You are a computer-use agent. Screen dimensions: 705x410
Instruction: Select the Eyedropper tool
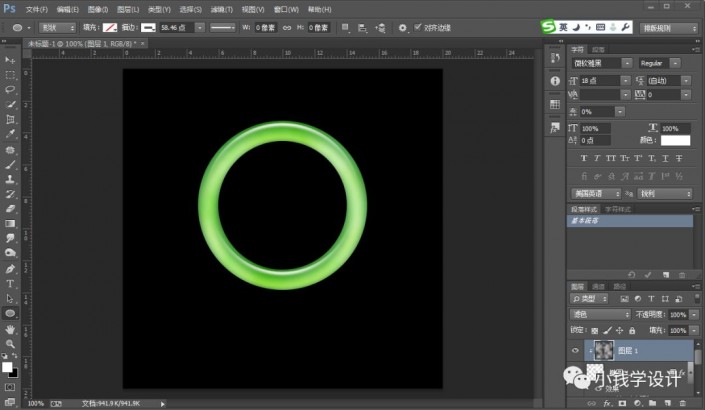[10, 132]
